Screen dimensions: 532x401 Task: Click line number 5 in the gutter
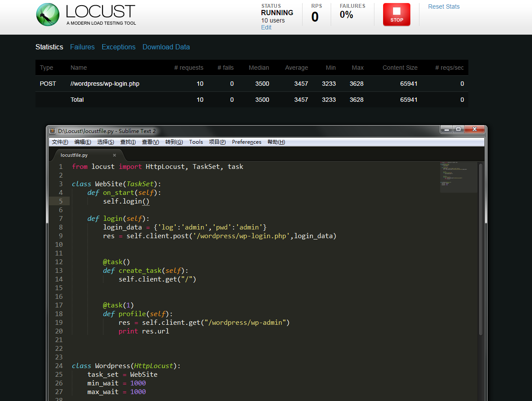click(61, 201)
